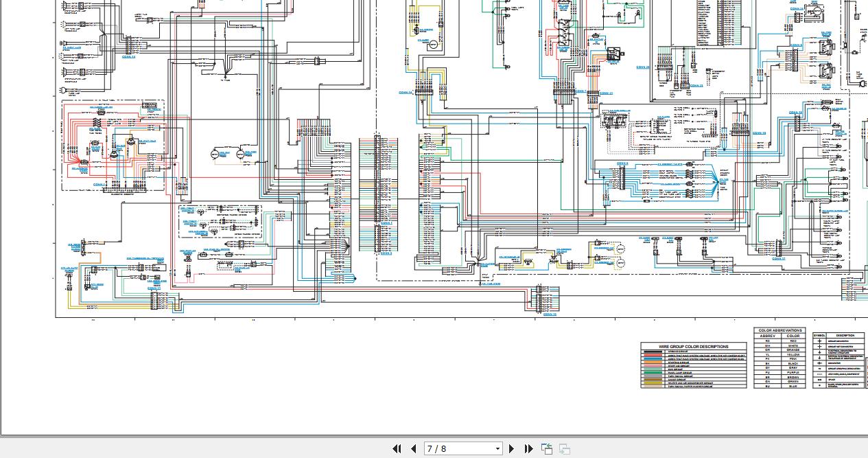This screenshot has height=458, width=868.
Task: Follow the CONN 19 connector link
Action: point(759,133)
